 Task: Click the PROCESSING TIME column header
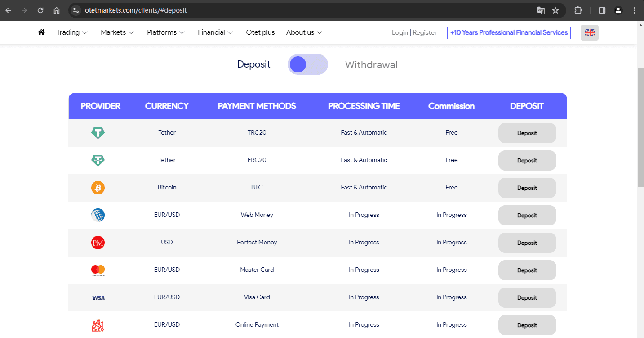[x=364, y=106]
